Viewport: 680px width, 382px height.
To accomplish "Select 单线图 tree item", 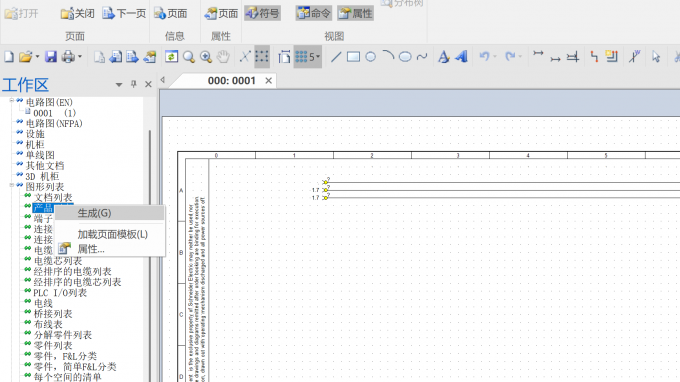I will [x=40, y=155].
